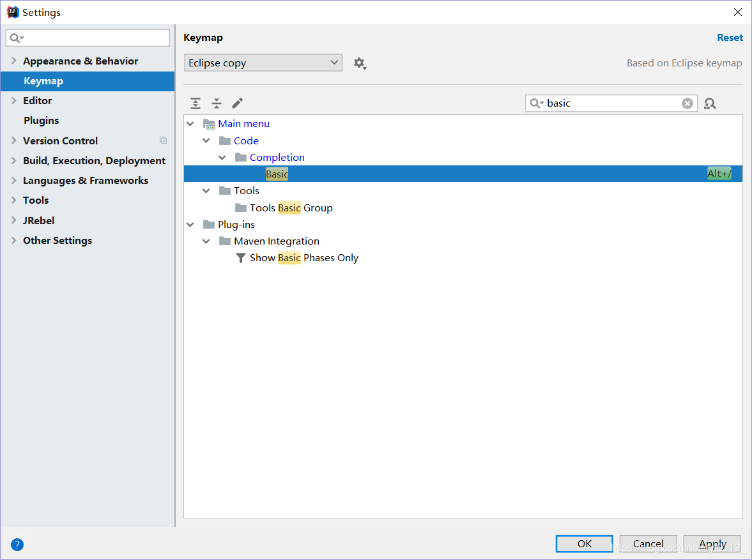Collapse the Maven Integration node
752x560 pixels.
coord(206,241)
